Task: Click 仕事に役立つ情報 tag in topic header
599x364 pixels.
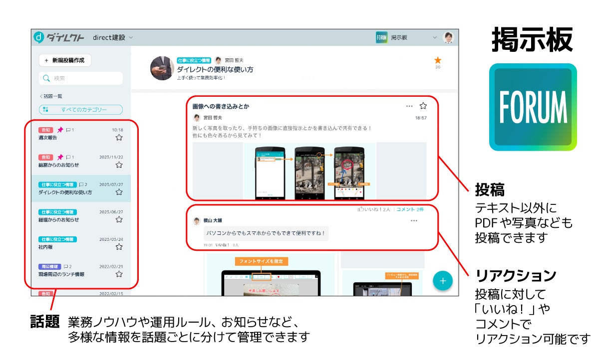Action: tap(194, 60)
